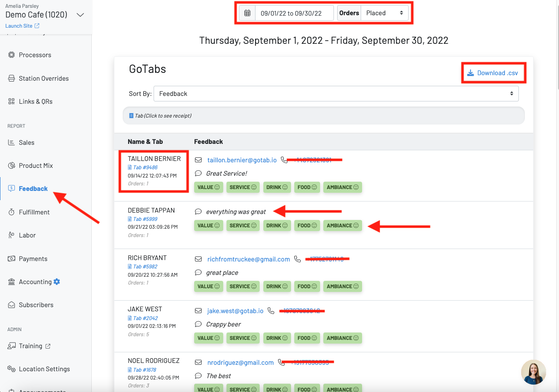Open Tab #9486 receipt link
This screenshot has width=559, height=392.
click(x=145, y=167)
